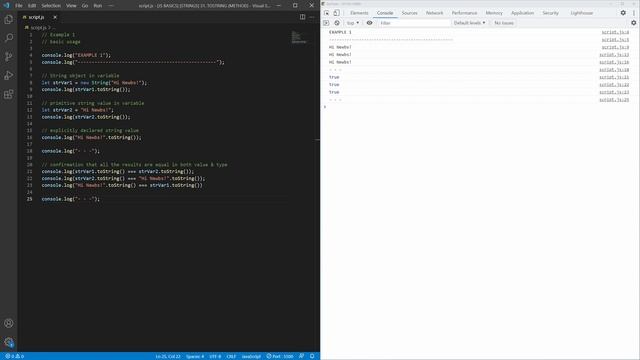This screenshot has width=640, height=360.
Task: Open the Go menu
Action: coord(85,6)
